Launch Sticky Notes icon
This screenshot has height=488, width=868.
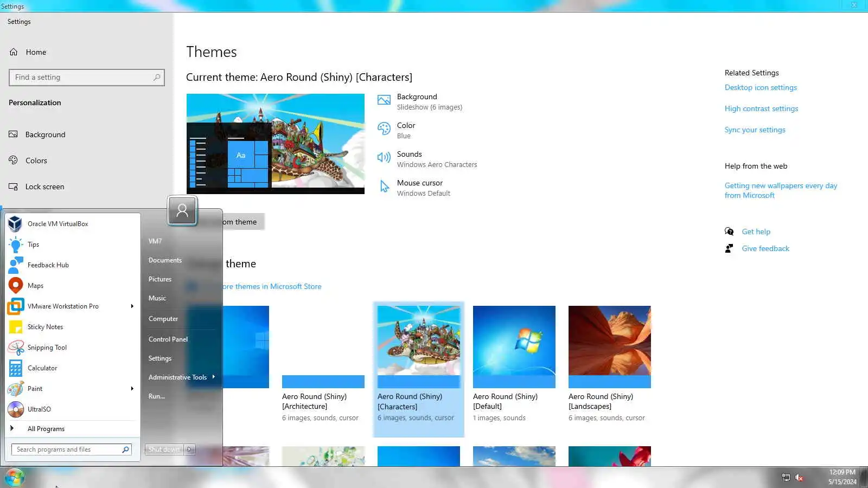tap(15, 327)
